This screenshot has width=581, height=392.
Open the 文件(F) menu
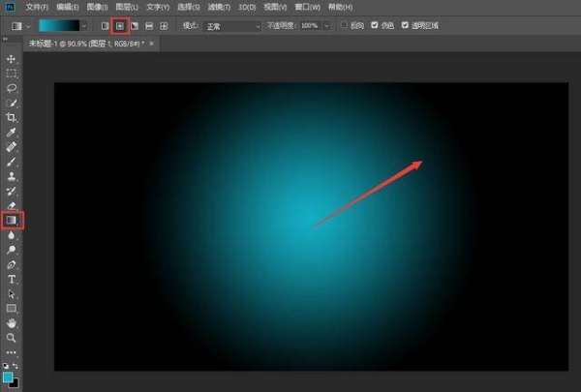tap(37, 7)
